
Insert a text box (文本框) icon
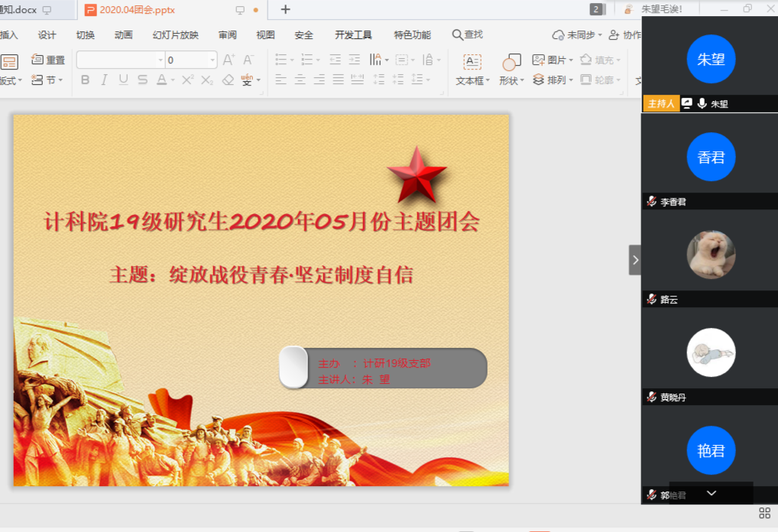click(x=472, y=62)
